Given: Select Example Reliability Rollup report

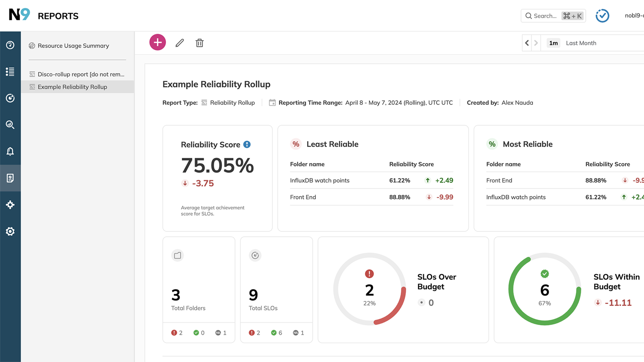Looking at the screenshot, I should pos(72,87).
